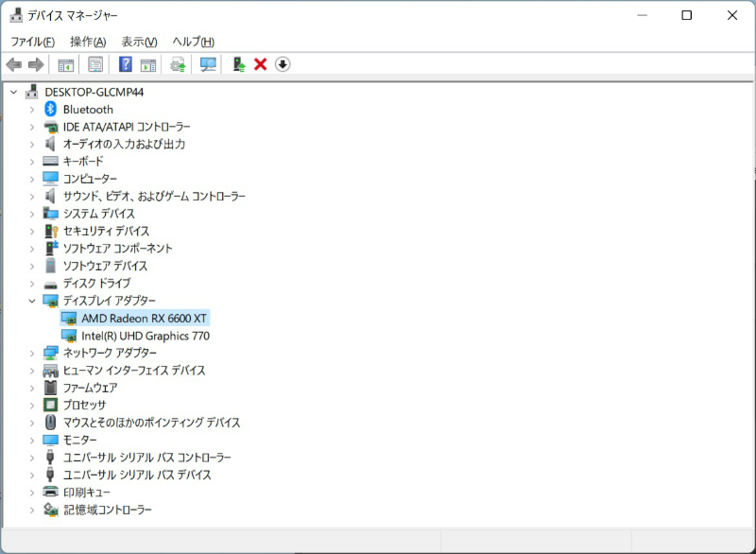Expand the モニター category
The image size is (756, 554).
pos(32,441)
